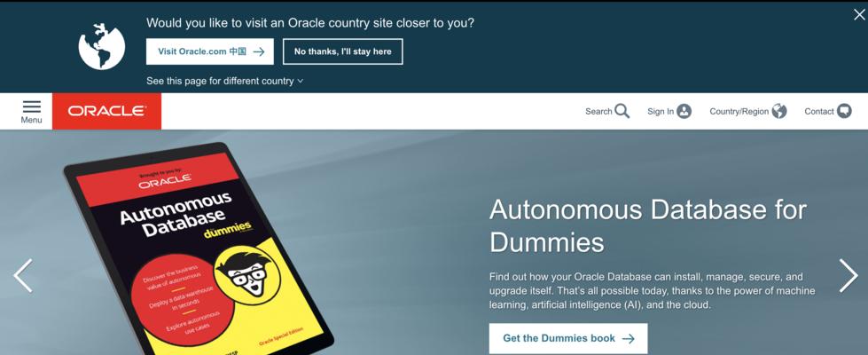
Task: Click the red Oracle logo
Action: (107, 111)
